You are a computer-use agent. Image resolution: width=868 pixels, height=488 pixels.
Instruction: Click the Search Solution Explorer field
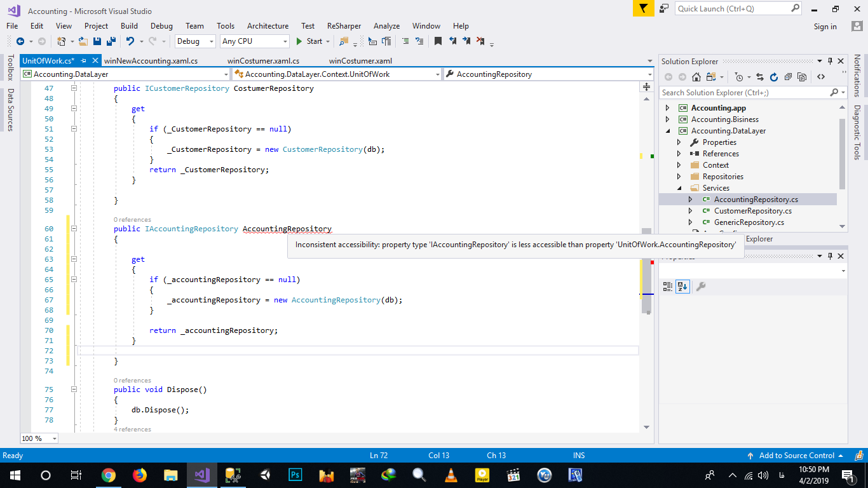coord(743,93)
